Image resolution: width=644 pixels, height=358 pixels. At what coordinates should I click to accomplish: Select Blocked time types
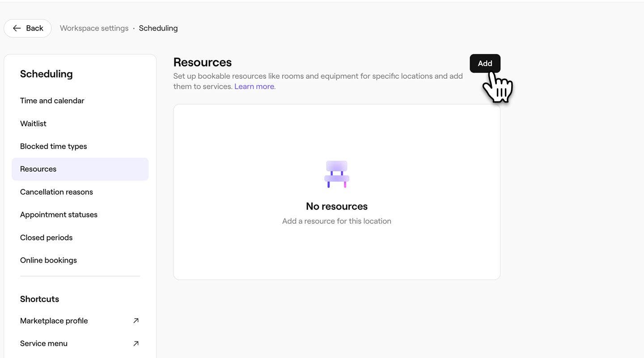[80, 146]
